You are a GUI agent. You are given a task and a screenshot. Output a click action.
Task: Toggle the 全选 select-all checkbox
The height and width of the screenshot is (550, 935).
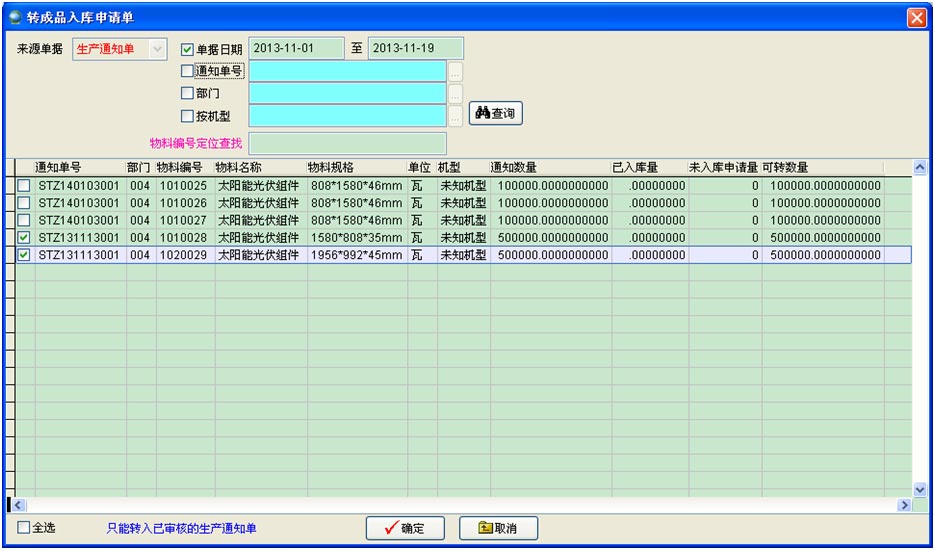tap(24, 528)
